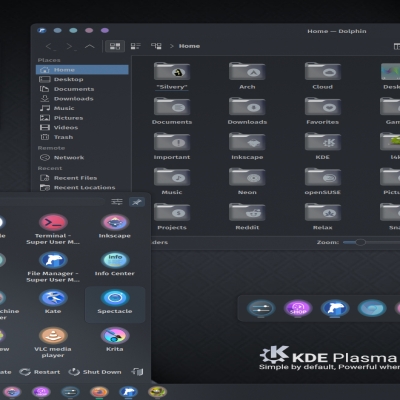Open the blue swirl browser in dock
400x400 pixels.
[372, 309]
